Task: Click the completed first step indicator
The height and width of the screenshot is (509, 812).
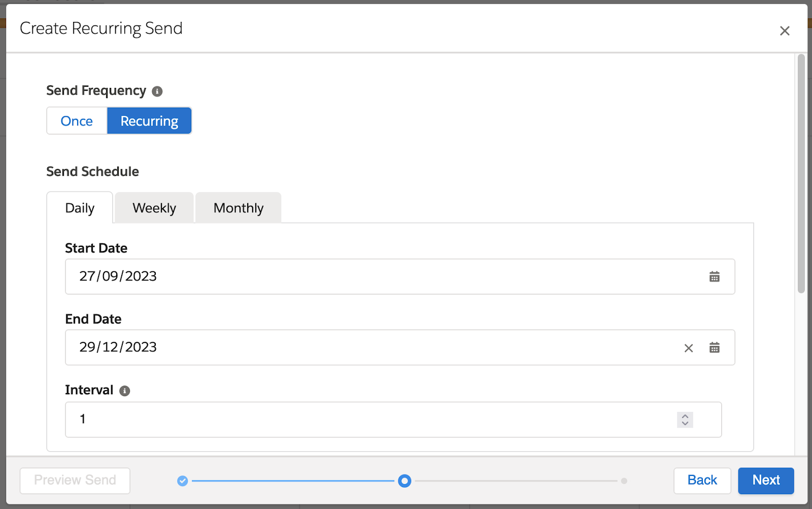Action: coord(183,481)
